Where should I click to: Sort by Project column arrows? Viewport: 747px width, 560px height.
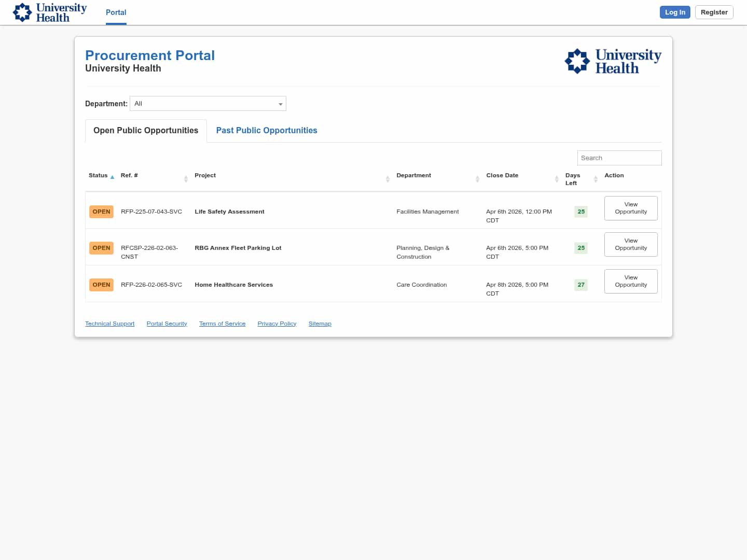[x=388, y=179]
